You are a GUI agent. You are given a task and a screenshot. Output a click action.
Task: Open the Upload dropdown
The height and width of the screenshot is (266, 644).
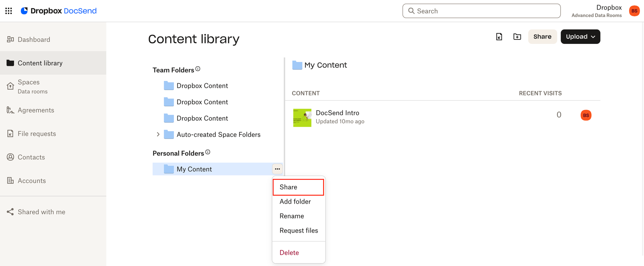pyautogui.click(x=580, y=37)
